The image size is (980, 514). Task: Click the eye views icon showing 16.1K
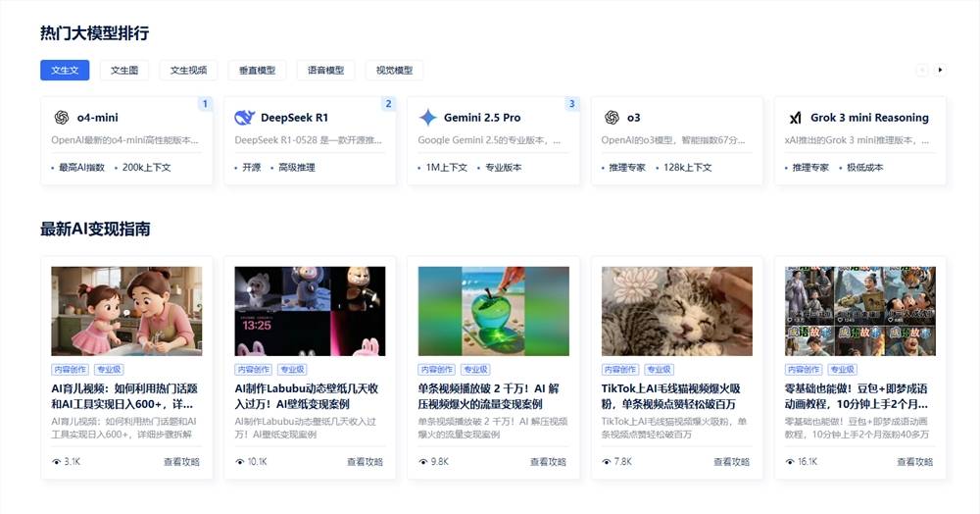coord(790,461)
